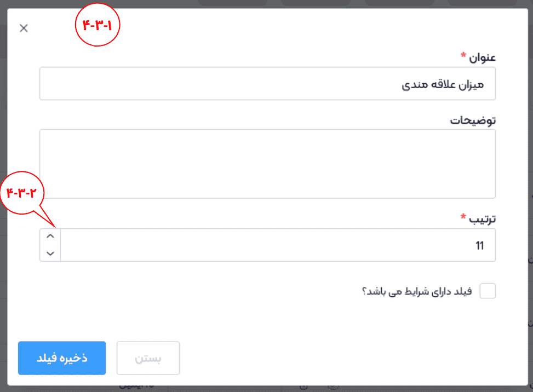The image size is (533, 392).
Task: Click the عنوان field label
Action: [x=480, y=57]
